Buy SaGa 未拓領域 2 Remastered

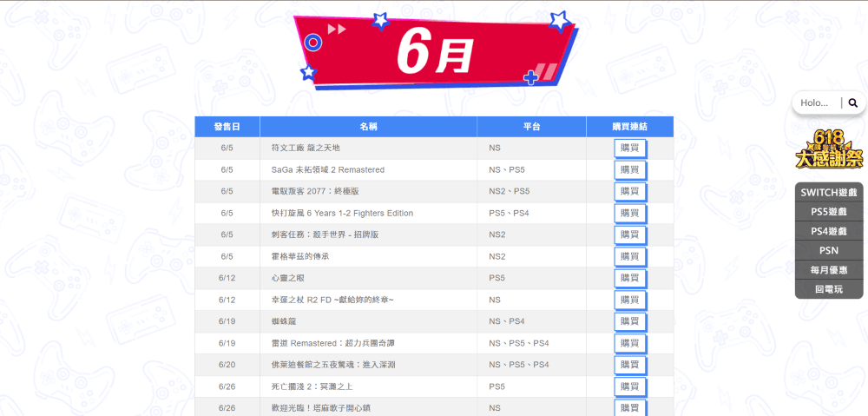[x=629, y=169]
